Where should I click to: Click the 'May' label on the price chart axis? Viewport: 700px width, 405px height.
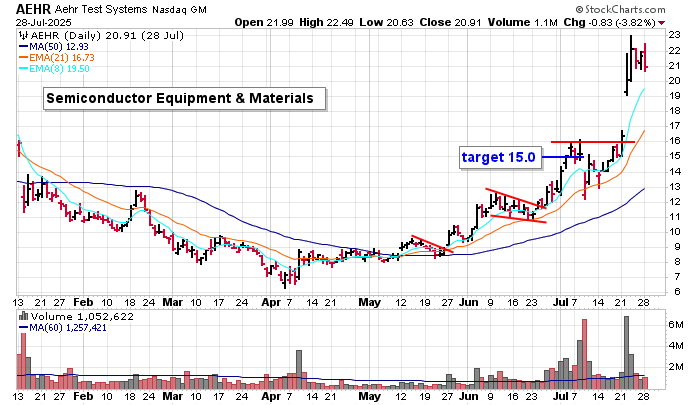(x=370, y=302)
